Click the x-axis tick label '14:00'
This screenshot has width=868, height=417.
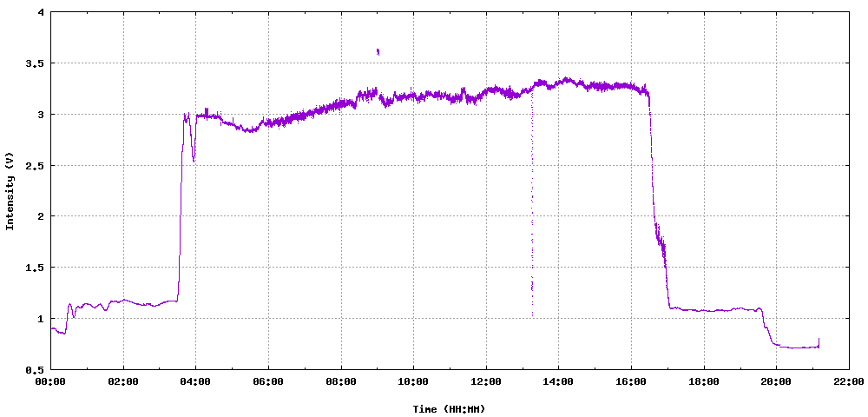(558, 381)
